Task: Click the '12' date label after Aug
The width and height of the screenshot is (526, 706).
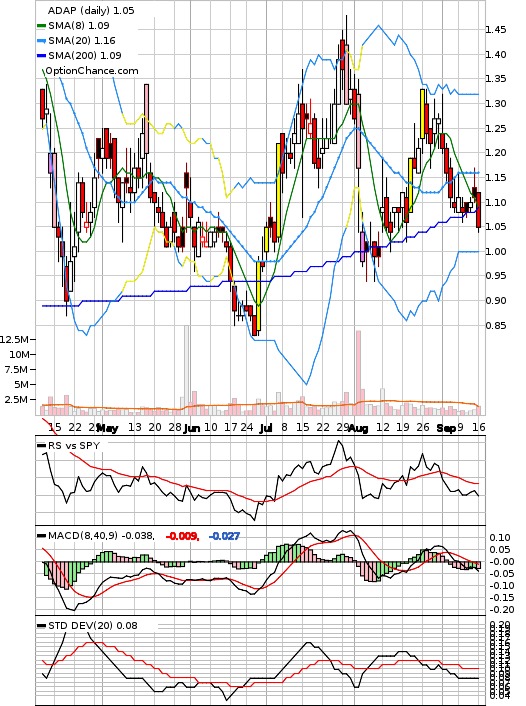Action: (x=383, y=427)
